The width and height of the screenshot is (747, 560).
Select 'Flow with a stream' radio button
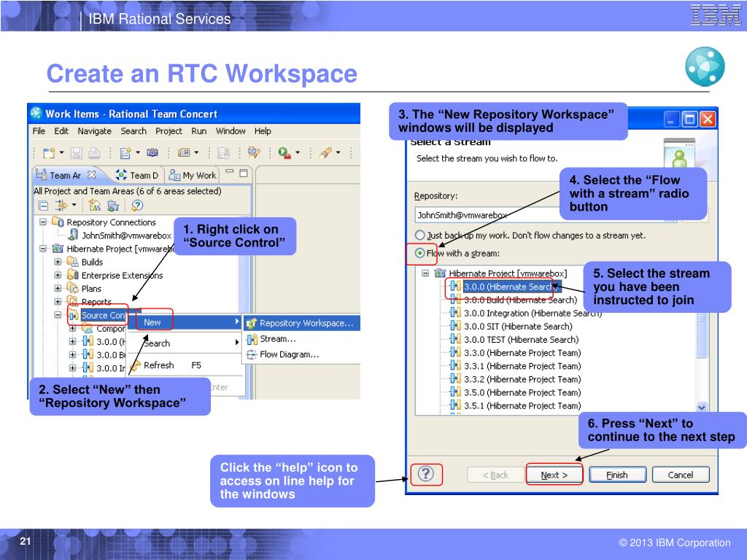point(419,253)
